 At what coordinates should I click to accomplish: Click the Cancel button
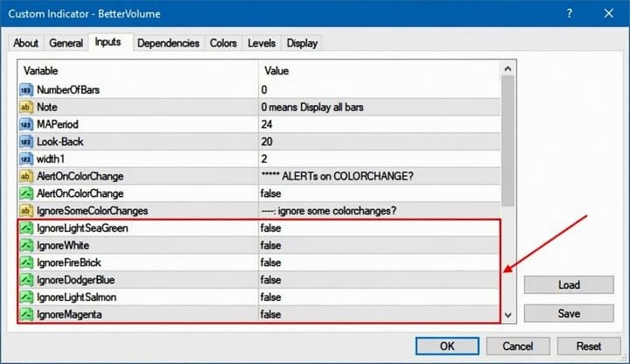(518, 346)
